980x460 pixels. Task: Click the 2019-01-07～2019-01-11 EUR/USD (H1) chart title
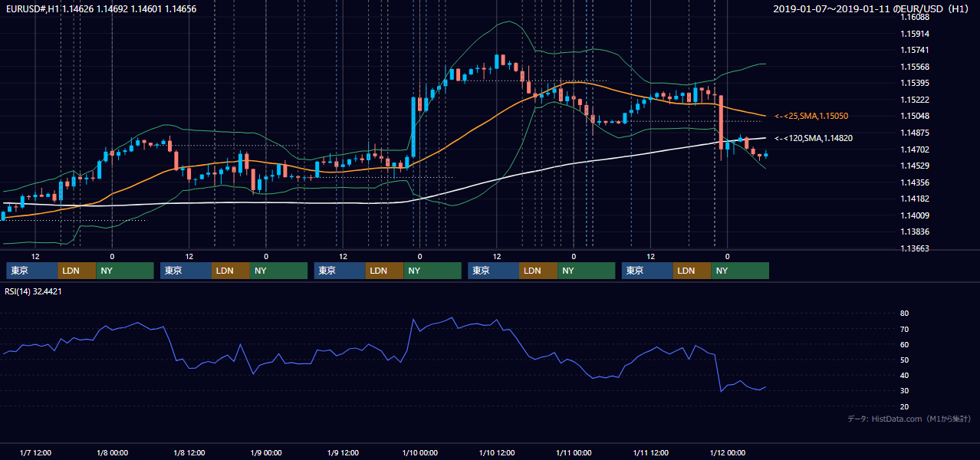[872, 9]
